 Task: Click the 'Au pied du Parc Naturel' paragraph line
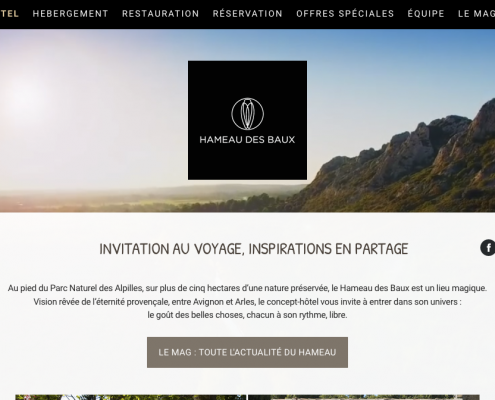click(x=247, y=288)
